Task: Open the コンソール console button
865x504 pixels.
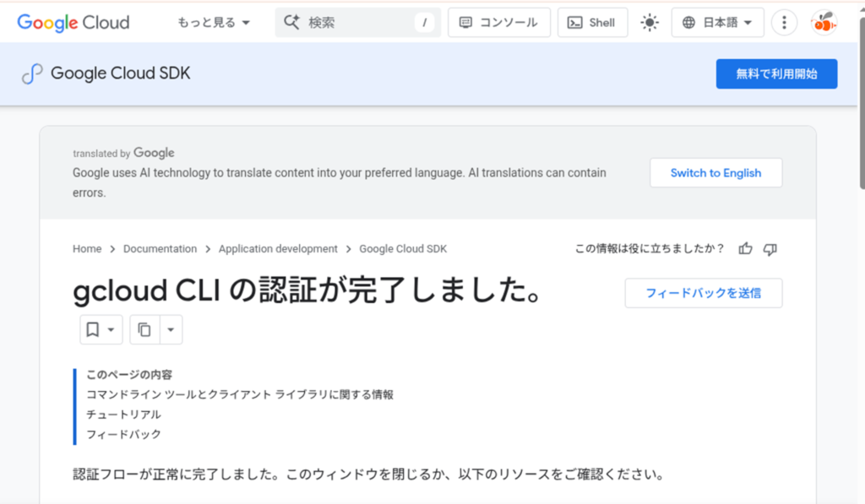Action: [498, 23]
